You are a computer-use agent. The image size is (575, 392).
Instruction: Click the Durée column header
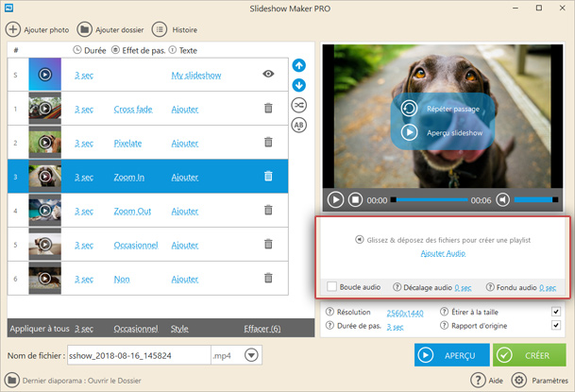coord(90,50)
